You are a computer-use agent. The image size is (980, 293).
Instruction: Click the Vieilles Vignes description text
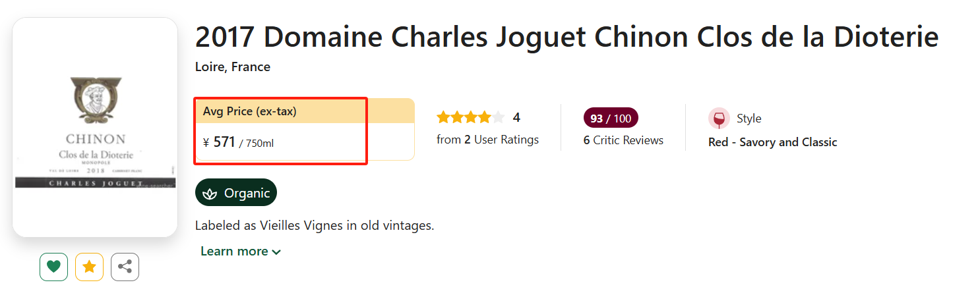315,226
